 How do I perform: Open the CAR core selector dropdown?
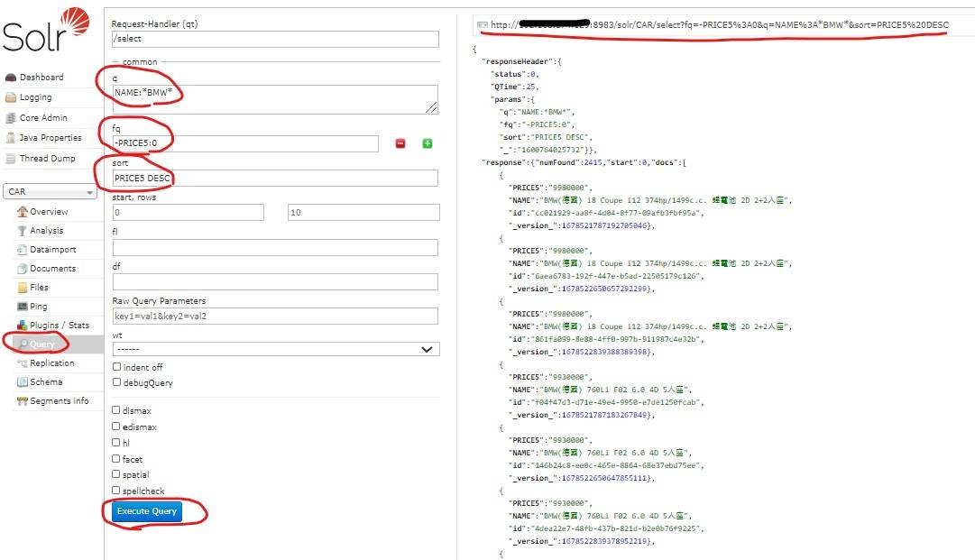click(x=51, y=192)
